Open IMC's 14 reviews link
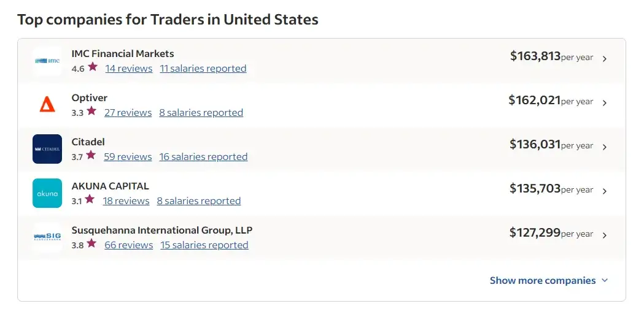The image size is (644, 309). (128, 69)
